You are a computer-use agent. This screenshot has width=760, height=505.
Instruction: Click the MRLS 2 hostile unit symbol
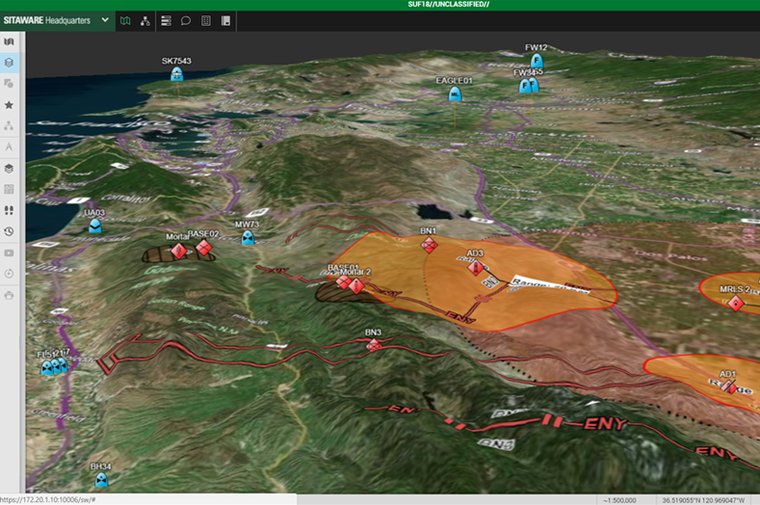(x=735, y=302)
